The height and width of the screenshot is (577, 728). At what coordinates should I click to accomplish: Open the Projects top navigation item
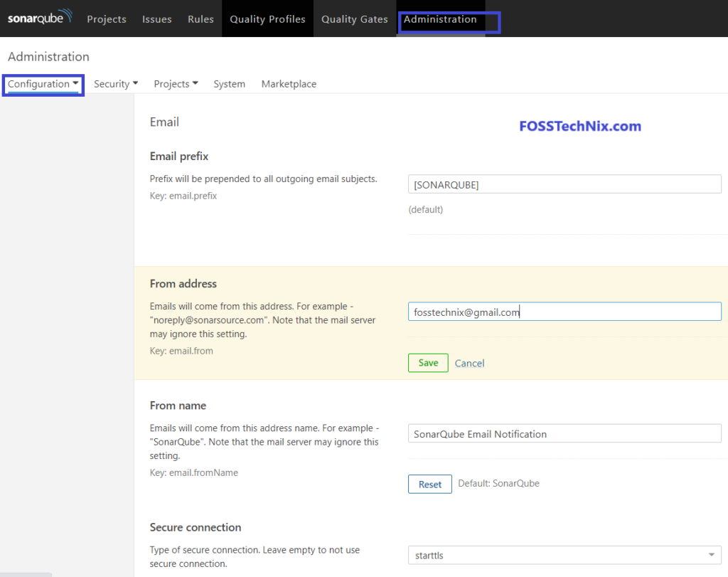pyautogui.click(x=107, y=19)
